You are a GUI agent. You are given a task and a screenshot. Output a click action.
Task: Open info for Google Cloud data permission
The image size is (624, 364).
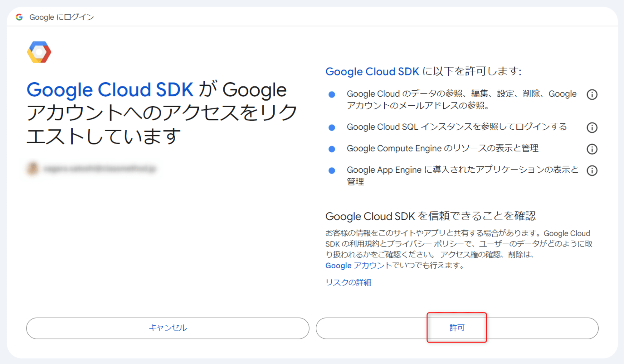coord(592,94)
